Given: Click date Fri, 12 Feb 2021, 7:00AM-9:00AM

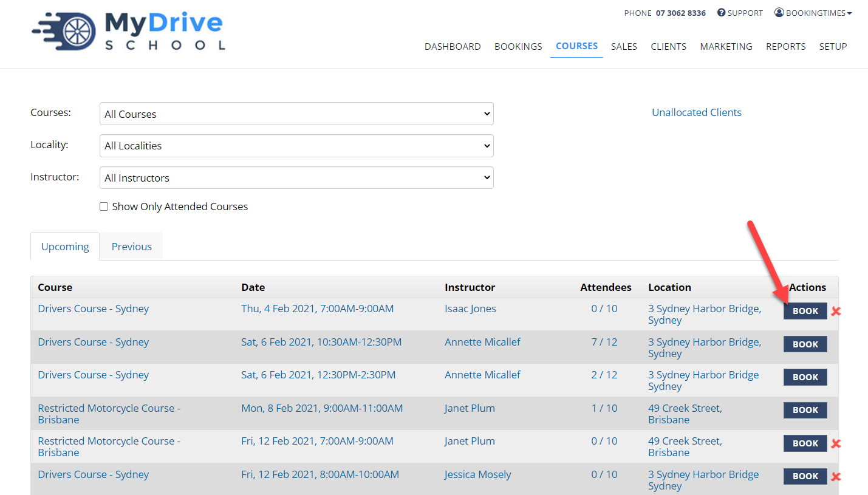Looking at the screenshot, I should click(317, 441).
